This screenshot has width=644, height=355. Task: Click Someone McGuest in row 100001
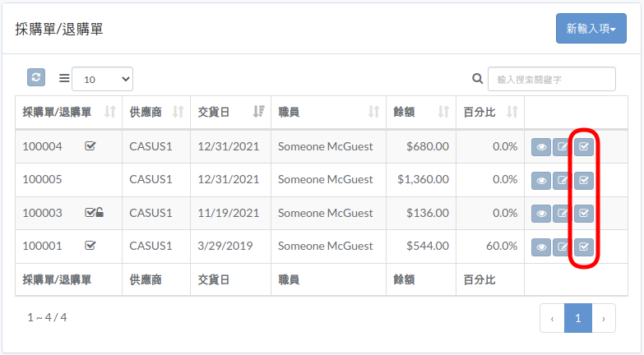coord(325,246)
